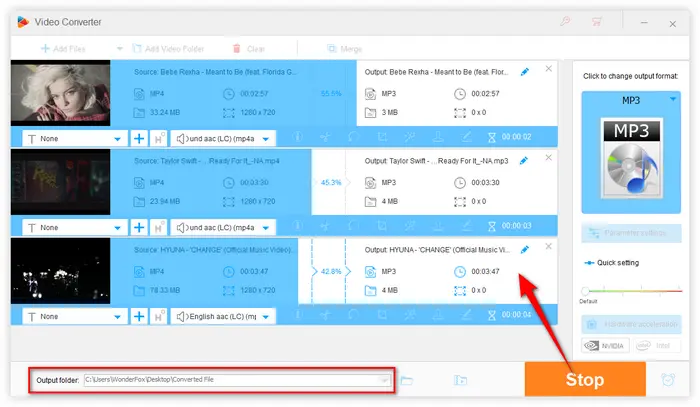Select the Taylor Swift video thumbnail
The image size is (700, 407).
click(x=60, y=182)
